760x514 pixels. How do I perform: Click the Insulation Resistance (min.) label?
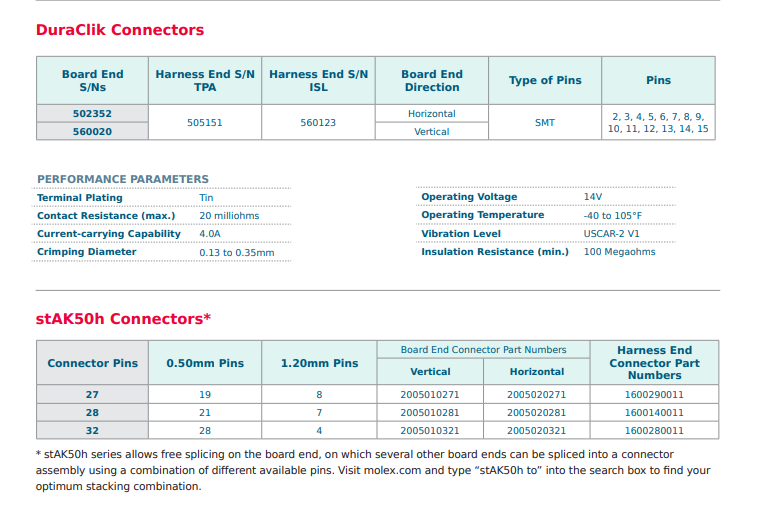click(494, 252)
